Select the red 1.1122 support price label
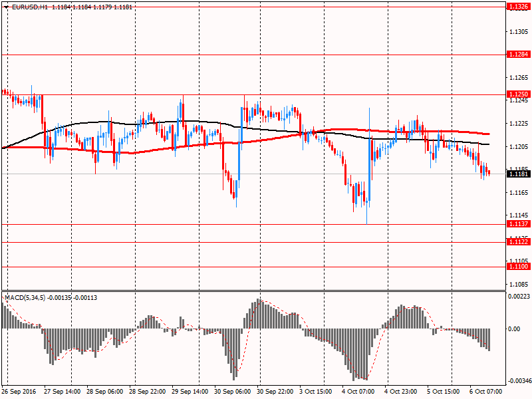 518,242
